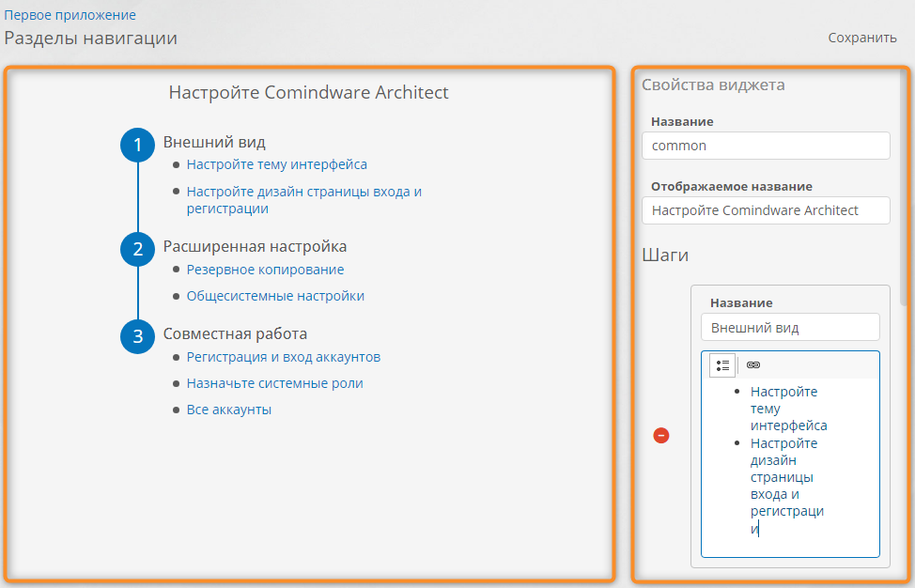
Task: Open the Все аккаунты link
Action: coord(228,410)
